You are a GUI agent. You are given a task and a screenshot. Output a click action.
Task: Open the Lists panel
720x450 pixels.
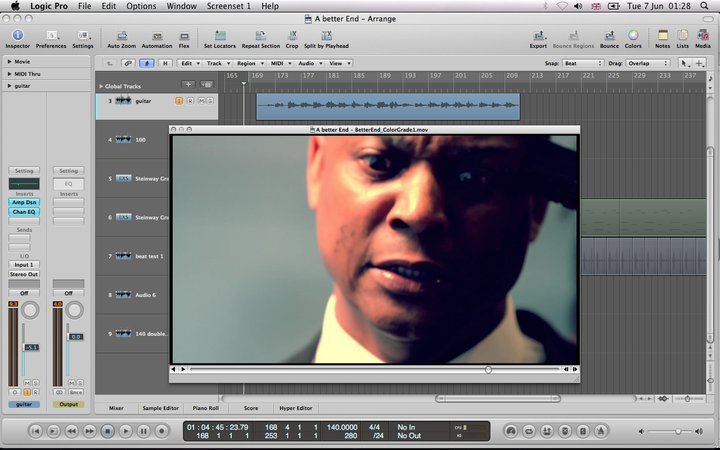(x=682, y=39)
